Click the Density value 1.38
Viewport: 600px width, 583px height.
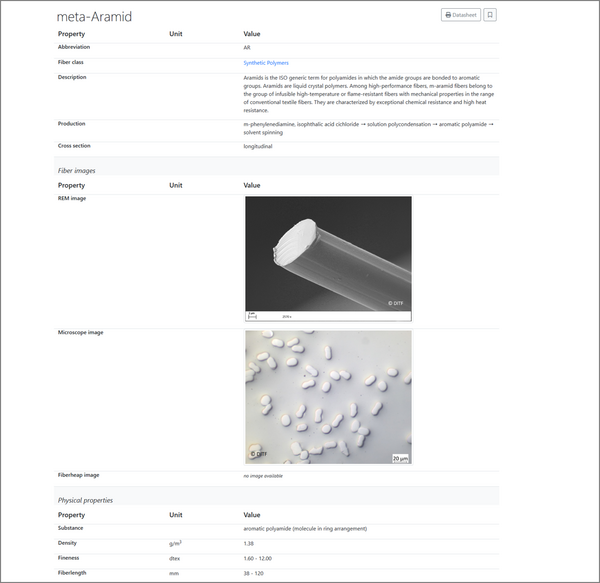coord(248,543)
